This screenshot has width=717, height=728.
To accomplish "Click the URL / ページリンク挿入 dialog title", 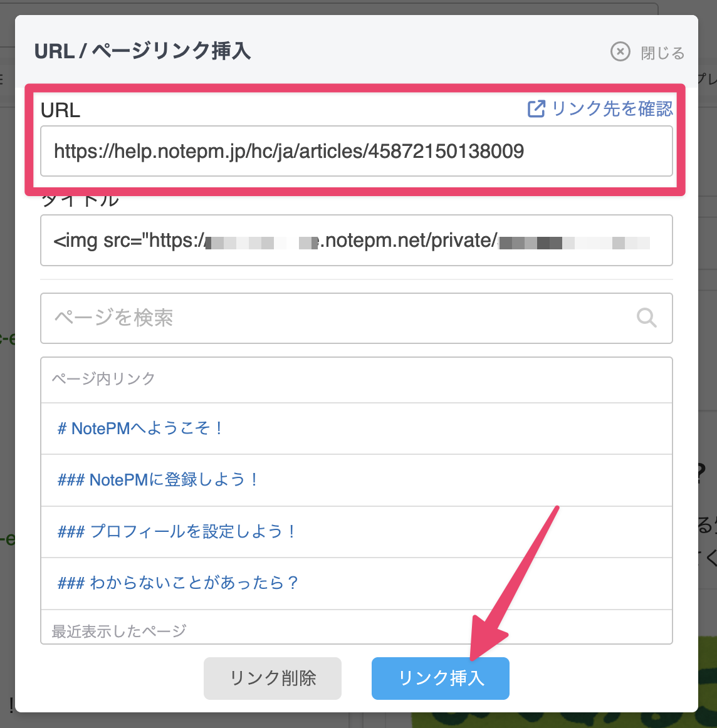I will (142, 51).
